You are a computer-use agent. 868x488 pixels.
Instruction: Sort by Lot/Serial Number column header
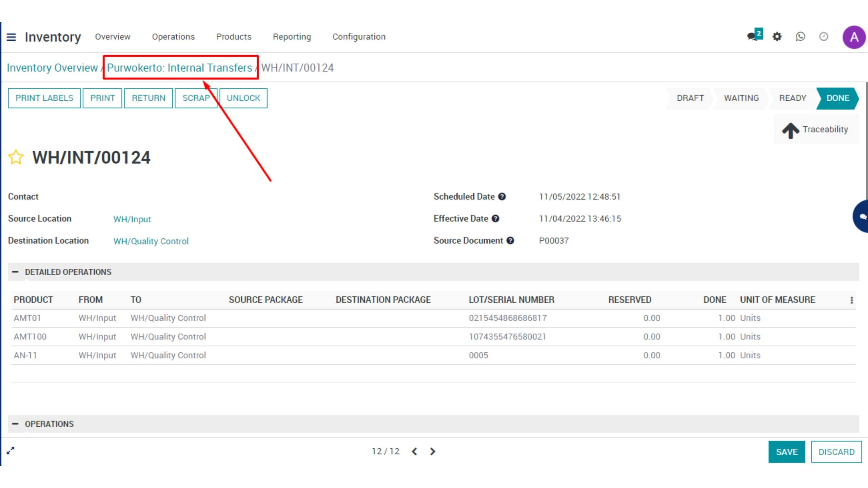[x=511, y=300]
